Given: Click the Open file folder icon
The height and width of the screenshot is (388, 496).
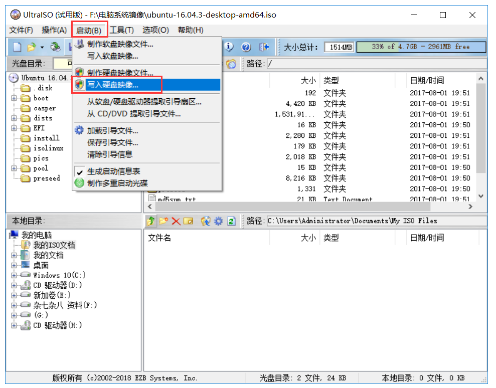Looking at the screenshot, I should (31, 47).
